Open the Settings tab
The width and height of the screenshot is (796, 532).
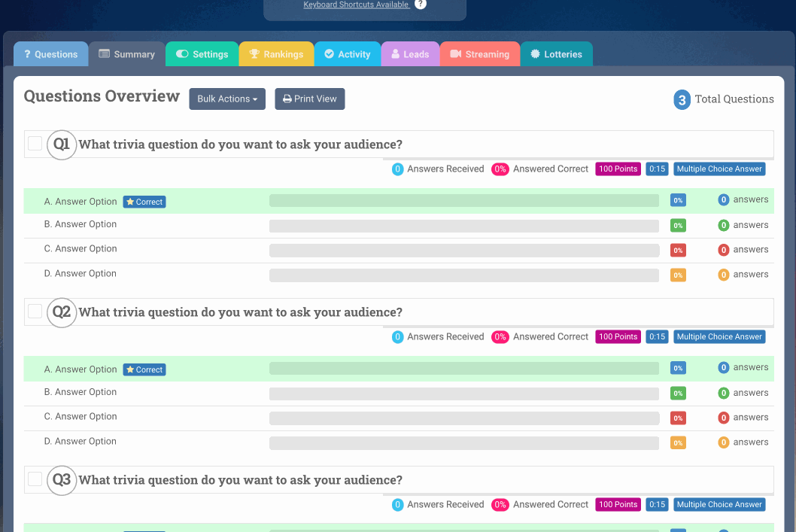coord(202,54)
